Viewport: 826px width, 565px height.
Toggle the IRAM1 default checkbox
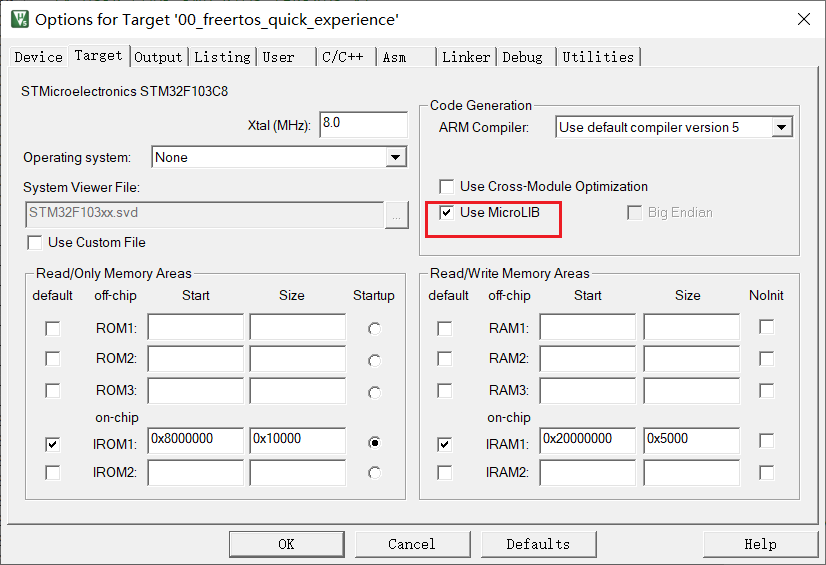[x=445, y=444]
